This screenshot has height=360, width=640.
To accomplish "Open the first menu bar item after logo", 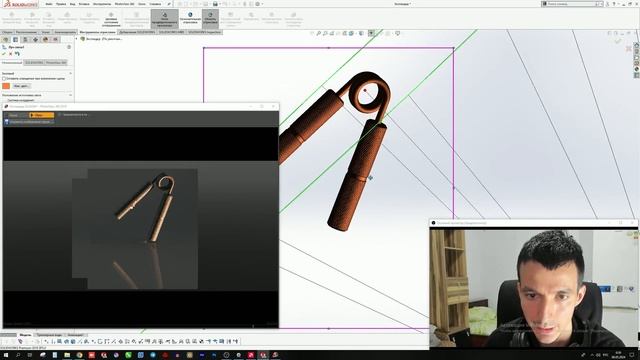I will coord(49,4).
